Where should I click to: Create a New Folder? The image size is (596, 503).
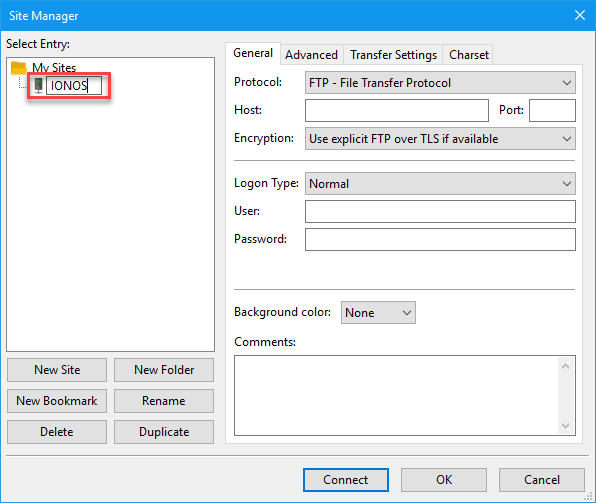164,370
